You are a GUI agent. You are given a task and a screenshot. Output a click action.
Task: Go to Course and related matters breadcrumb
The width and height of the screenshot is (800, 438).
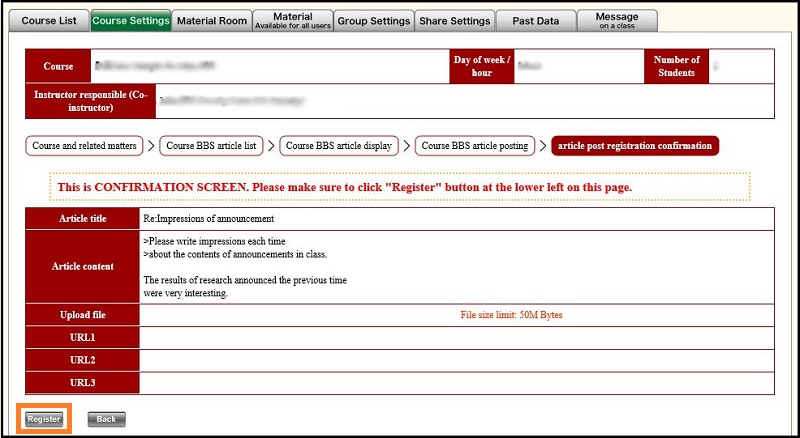tap(84, 146)
